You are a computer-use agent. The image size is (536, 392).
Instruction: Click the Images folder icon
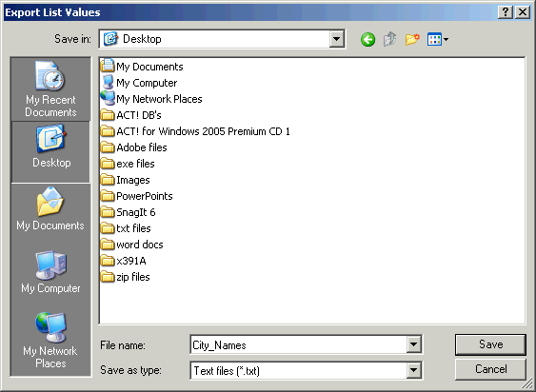(x=108, y=180)
